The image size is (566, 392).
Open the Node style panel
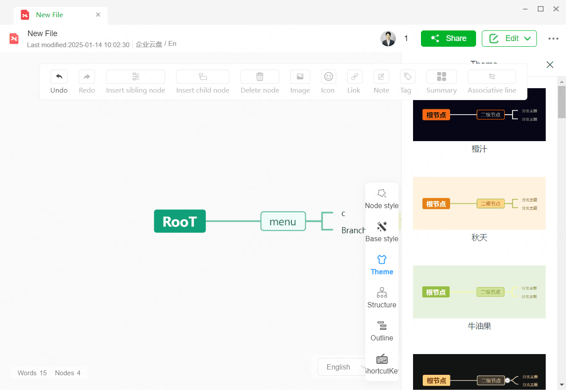click(382, 199)
